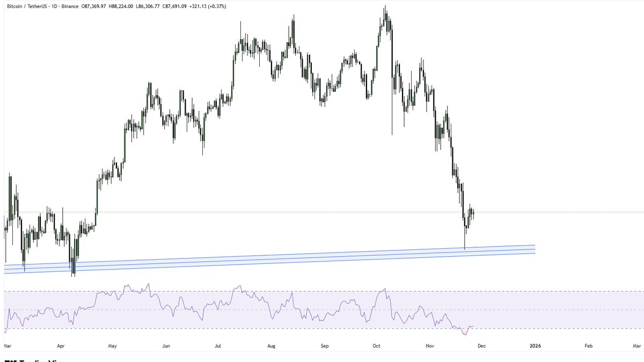Click the 2026 label on time axis
The image size is (644, 362).
pyautogui.click(x=535, y=346)
